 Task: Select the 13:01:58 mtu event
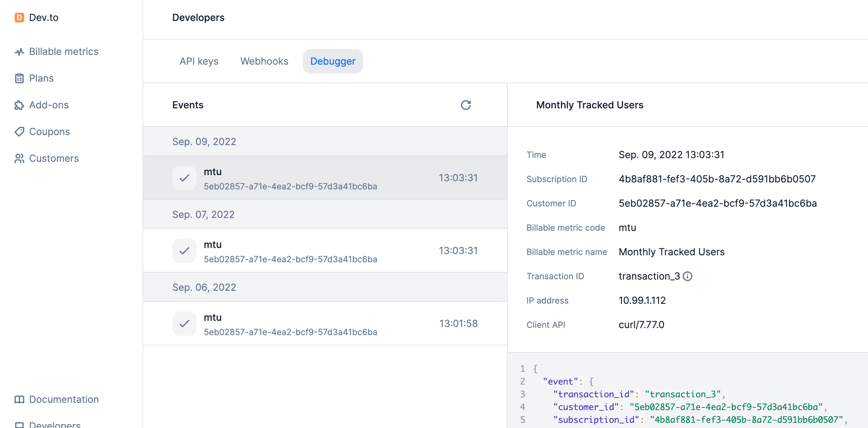[324, 323]
